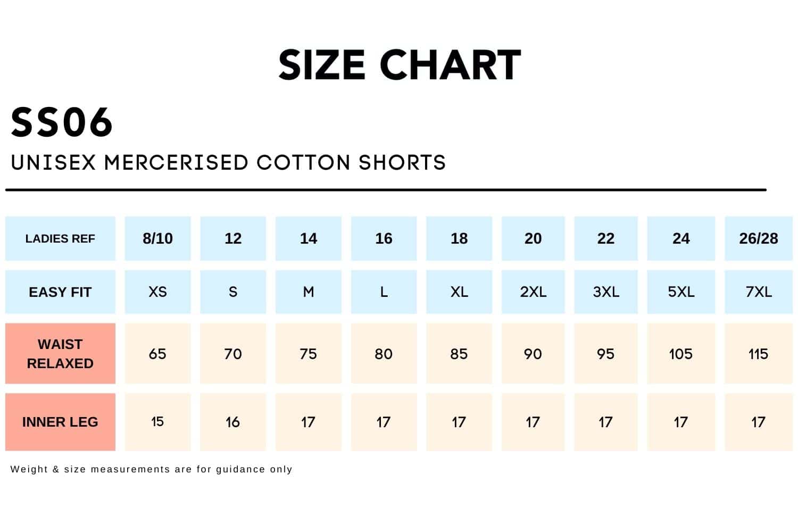Select the 5XL easy fit cell
This screenshot has height=532, width=798.
680,292
